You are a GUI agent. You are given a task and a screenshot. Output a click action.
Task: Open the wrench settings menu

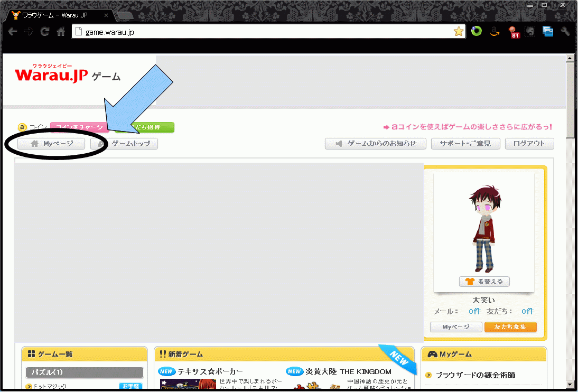565,32
